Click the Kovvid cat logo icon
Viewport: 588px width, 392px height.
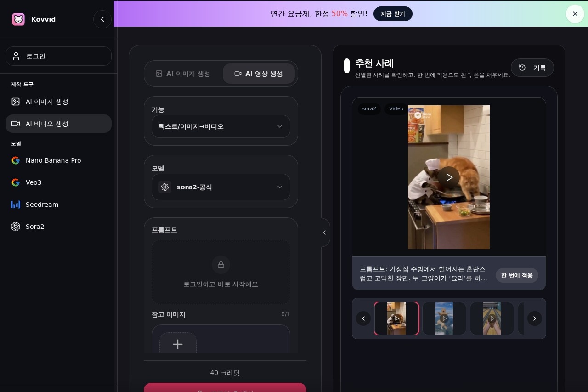18,19
